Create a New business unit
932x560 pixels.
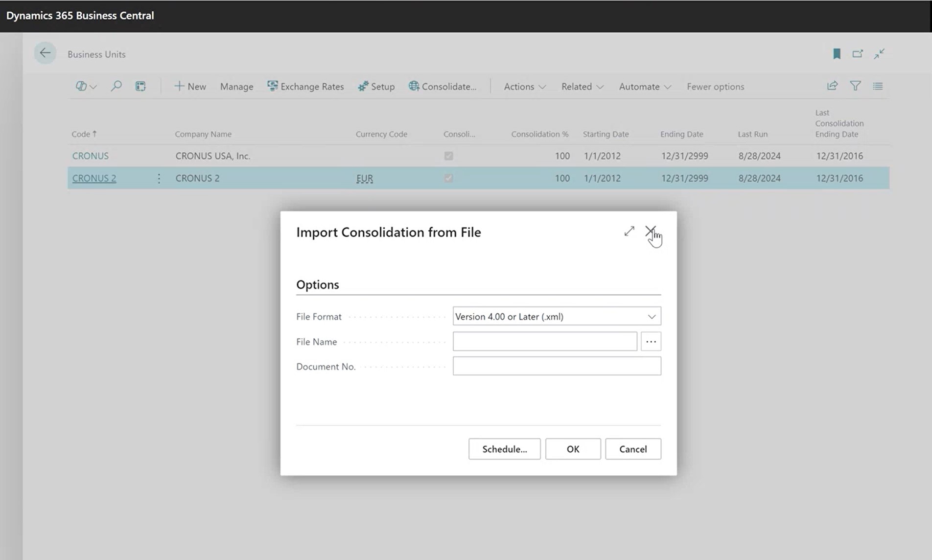(190, 86)
